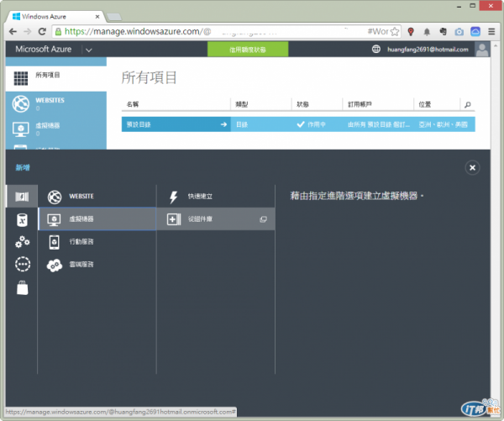Click the popup window icon beside 從組件庫
The height and width of the screenshot is (421, 504).
coord(263,219)
